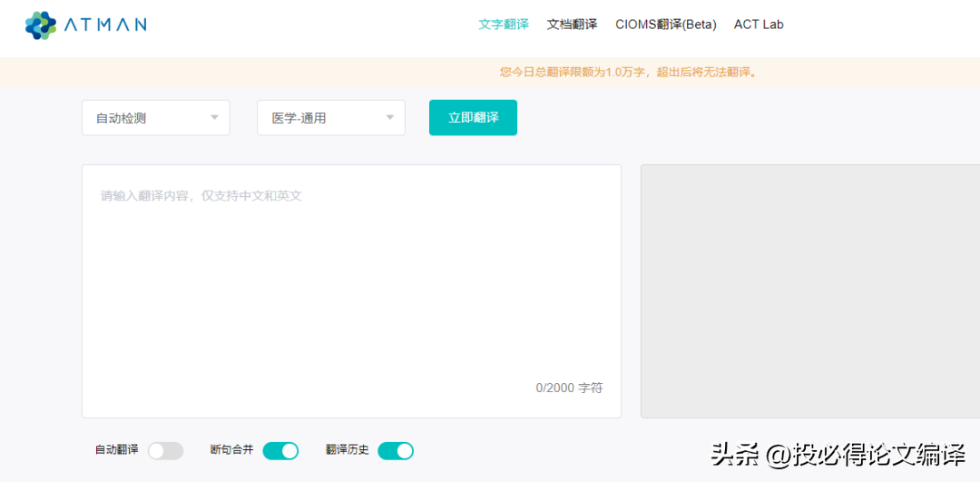
Task: Open the 自动检测 language dropdown
Action: point(156,117)
